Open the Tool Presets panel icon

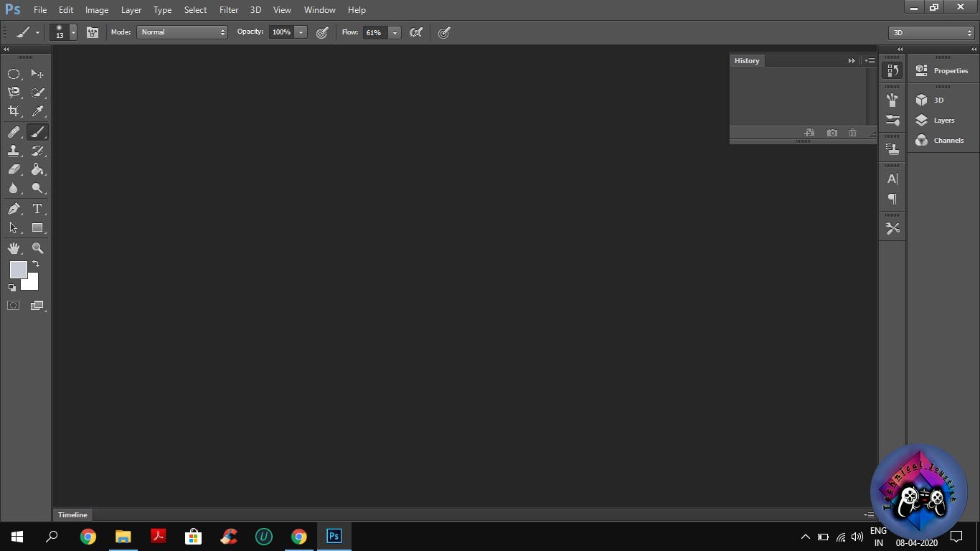[892, 228]
